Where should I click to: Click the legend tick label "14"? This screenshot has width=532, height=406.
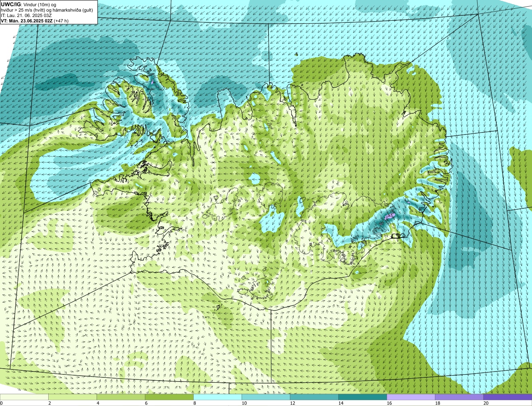[x=340, y=403]
